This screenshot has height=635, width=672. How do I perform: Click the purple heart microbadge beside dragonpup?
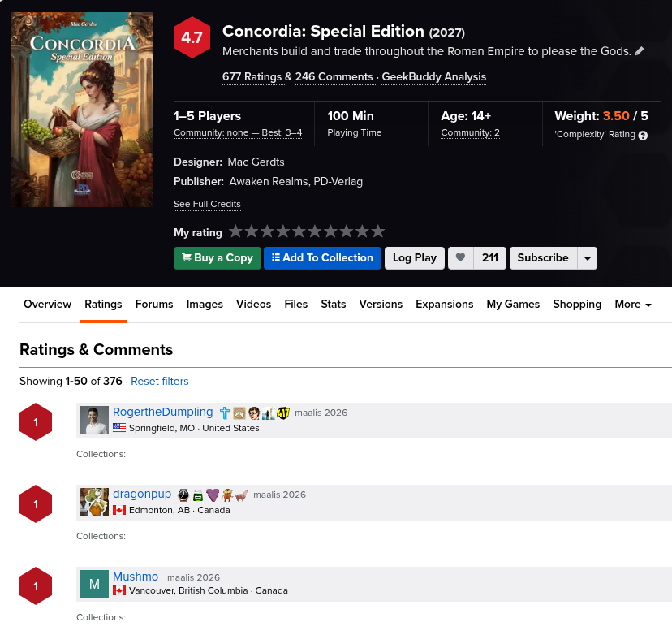pos(213,495)
